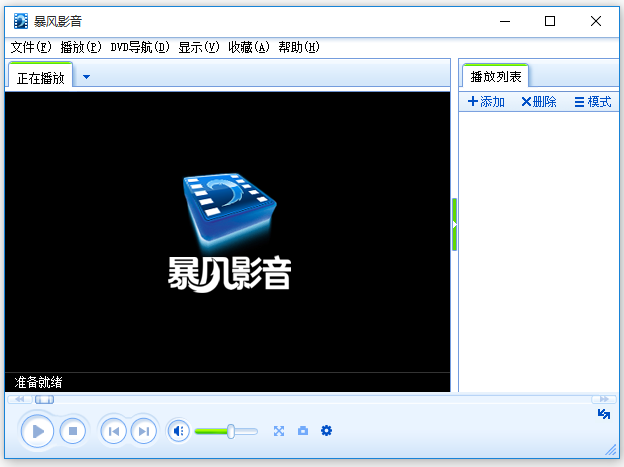The image size is (624, 467).
Task: Skip to the next track
Action: [144, 431]
